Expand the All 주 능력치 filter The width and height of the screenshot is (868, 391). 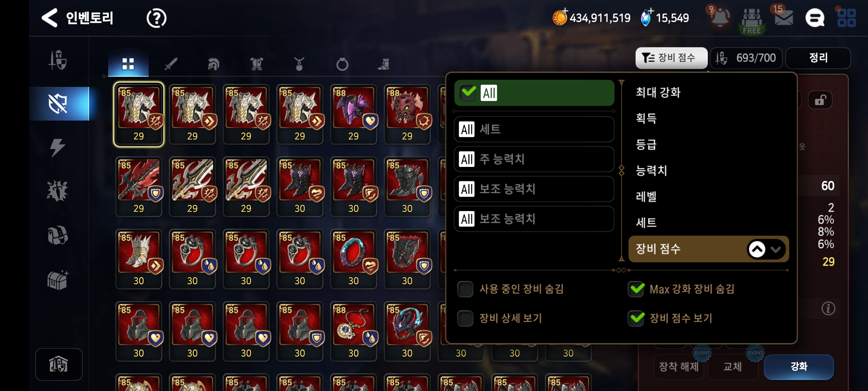(534, 159)
